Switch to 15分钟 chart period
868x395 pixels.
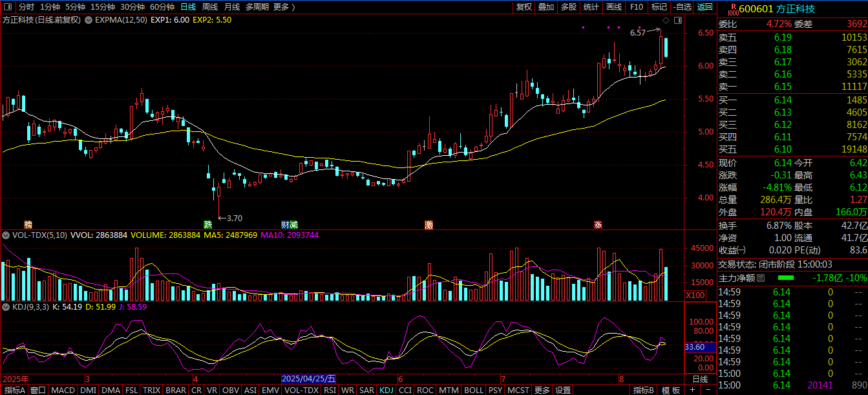coord(103,7)
